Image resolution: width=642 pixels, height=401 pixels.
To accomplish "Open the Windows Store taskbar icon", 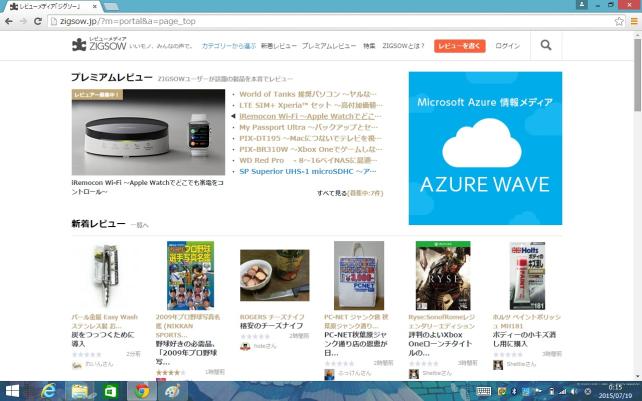I will (x=111, y=392).
